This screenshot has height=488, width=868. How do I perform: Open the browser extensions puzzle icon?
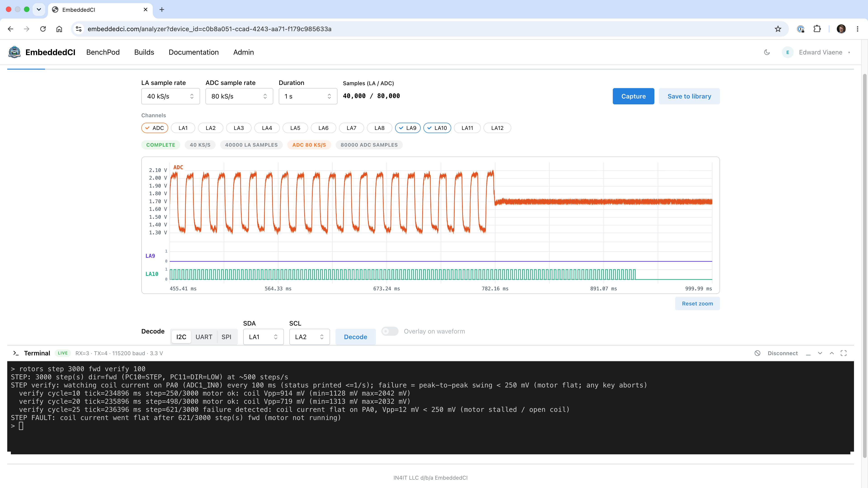817,29
